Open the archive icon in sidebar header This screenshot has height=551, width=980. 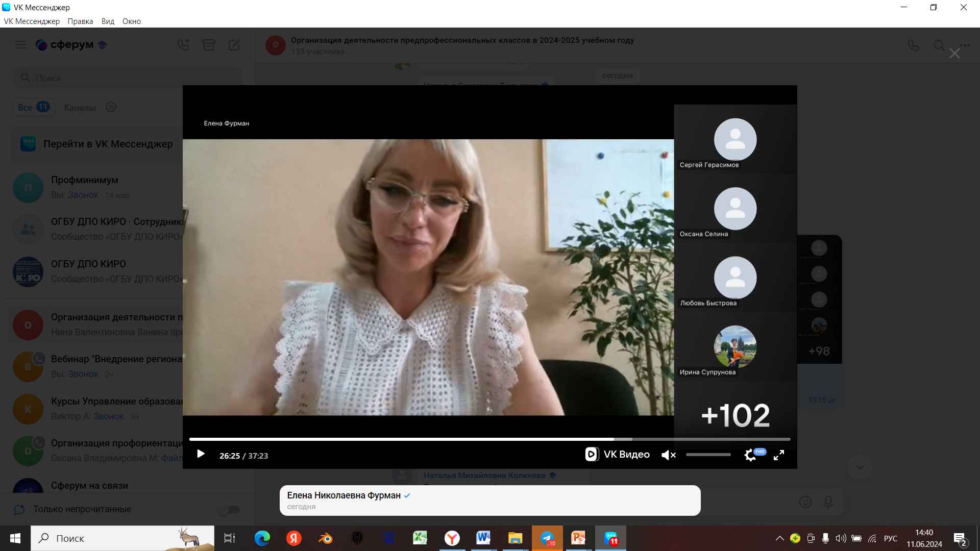tap(209, 45)
